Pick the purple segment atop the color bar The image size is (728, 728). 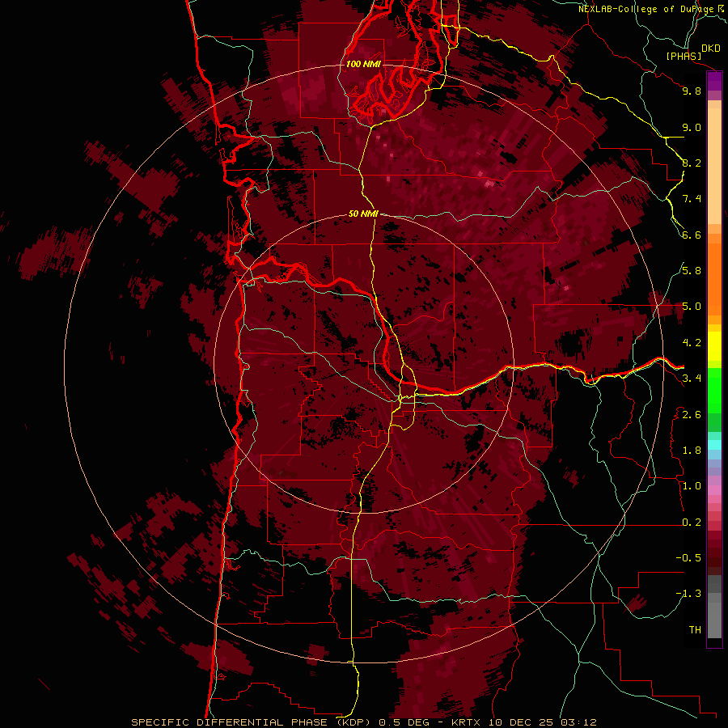tap(714, 81)
